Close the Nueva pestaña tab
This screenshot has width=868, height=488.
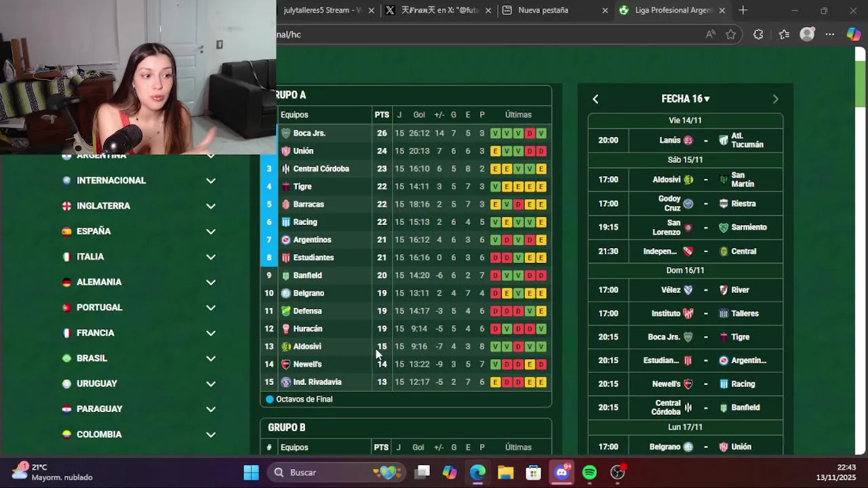pos(605,10)
